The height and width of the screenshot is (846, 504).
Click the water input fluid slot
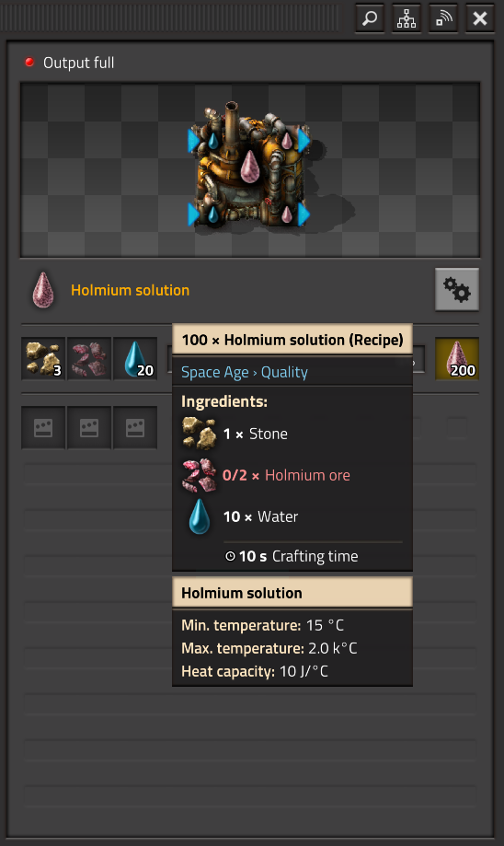click(135, 359)
